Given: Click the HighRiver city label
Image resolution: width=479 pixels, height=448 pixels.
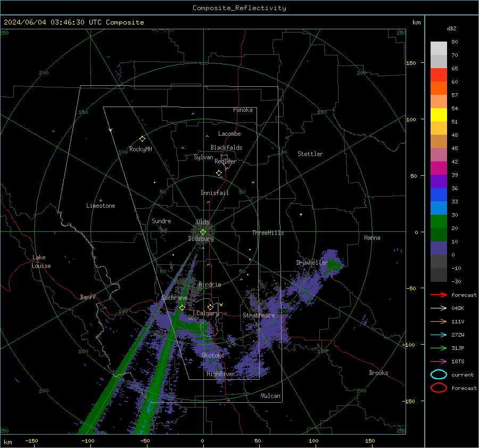Looking at the screenshot, I should [x=221, y=374].
